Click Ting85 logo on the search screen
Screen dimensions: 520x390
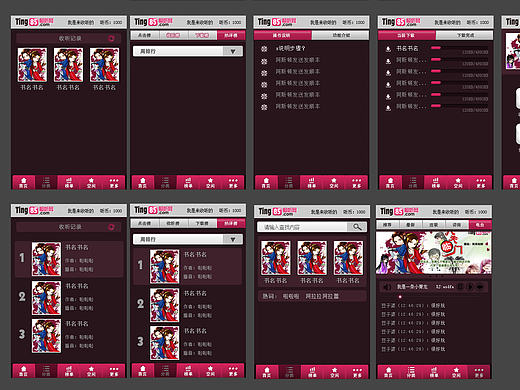[x=277, y=212]
